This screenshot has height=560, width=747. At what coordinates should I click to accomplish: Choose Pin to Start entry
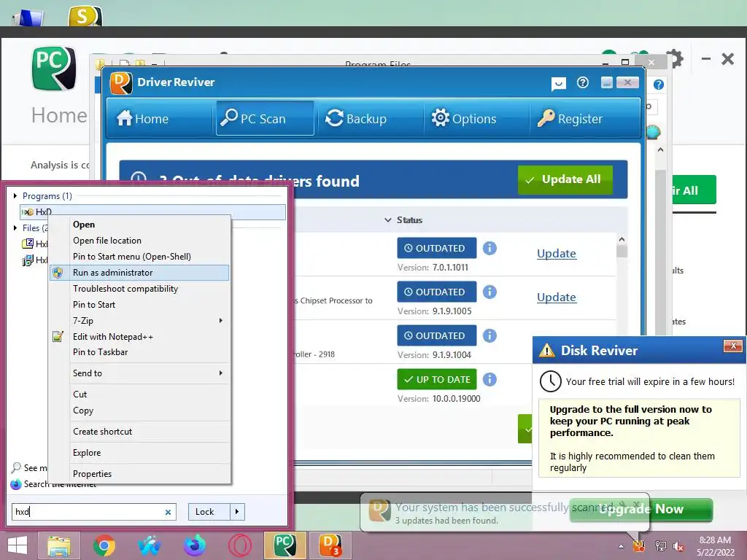(x=139, y=305)
